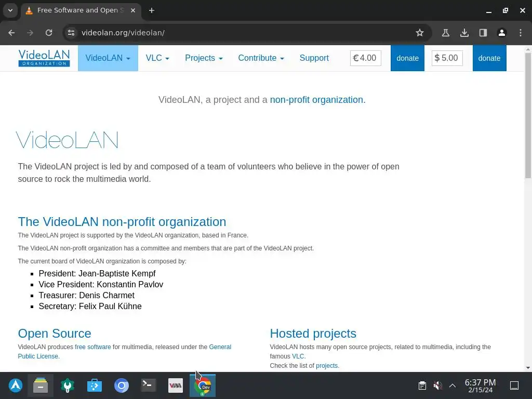Image resolution: width=532 pixels, height=399 pixels.
Task: Expand the hidden system tray arrow
Action: [x=453, y=385]
